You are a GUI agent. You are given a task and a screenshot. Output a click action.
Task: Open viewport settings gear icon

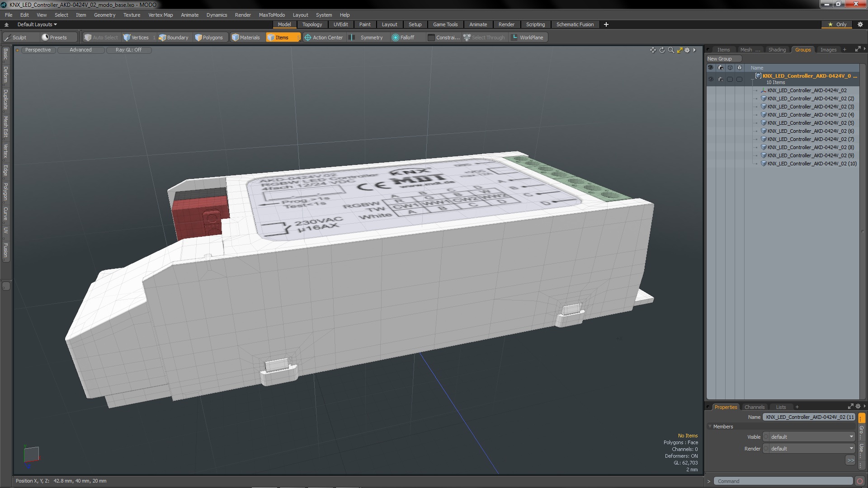[687, 50]
